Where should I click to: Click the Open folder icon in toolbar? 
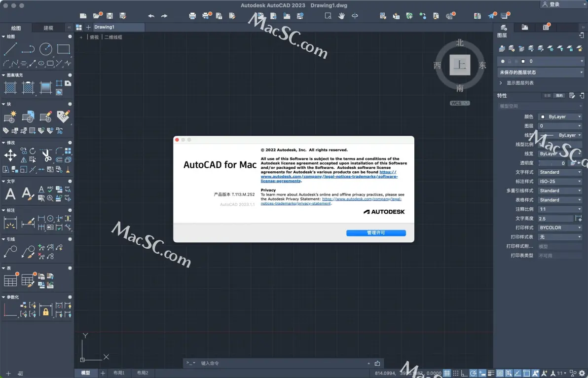[97, 16]
